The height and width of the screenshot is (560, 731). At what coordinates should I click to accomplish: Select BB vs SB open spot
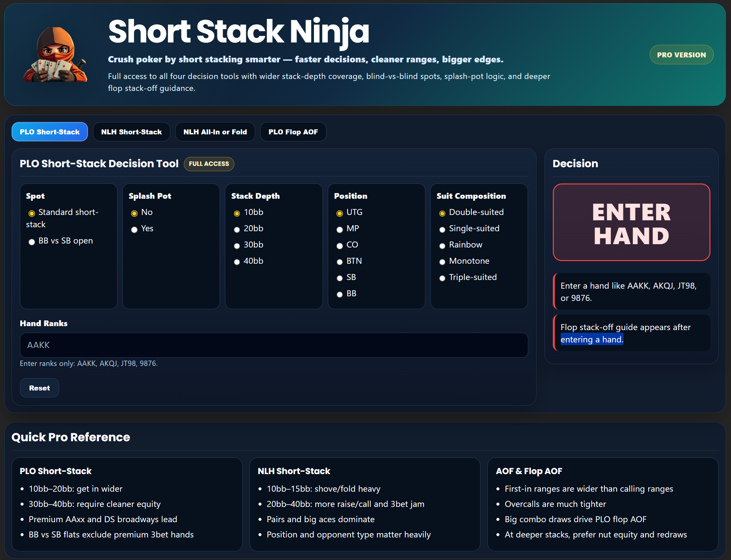pyautogui.click(x=32, y=242)
